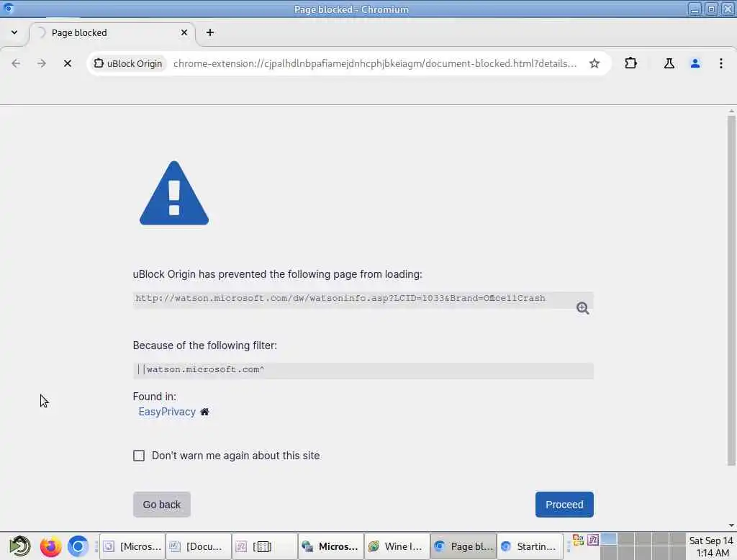
Task: Click the clock showing Sat Sep 14
Action: pyautogui.click(x=710, y=546)
